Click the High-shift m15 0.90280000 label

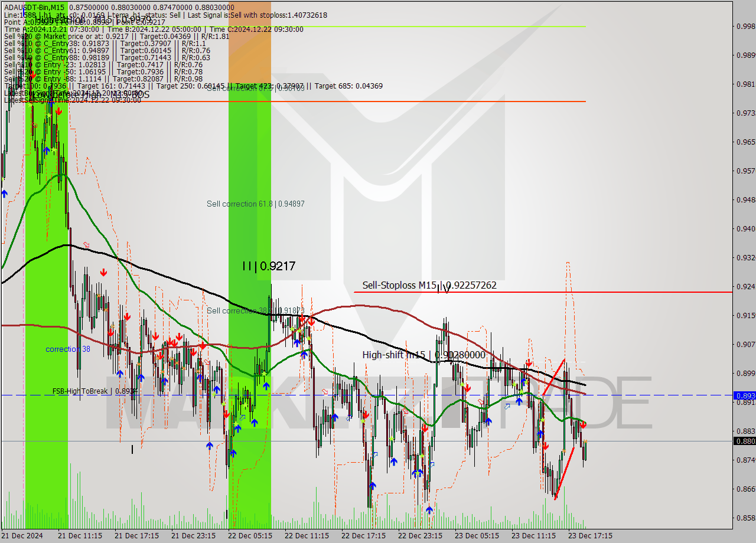pyautogui.click(x=423, y=355)
